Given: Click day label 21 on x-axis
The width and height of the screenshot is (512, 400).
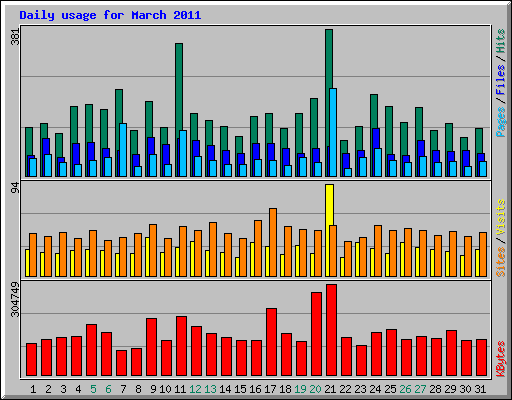Looking at the screenshot, I should point(330,389).
